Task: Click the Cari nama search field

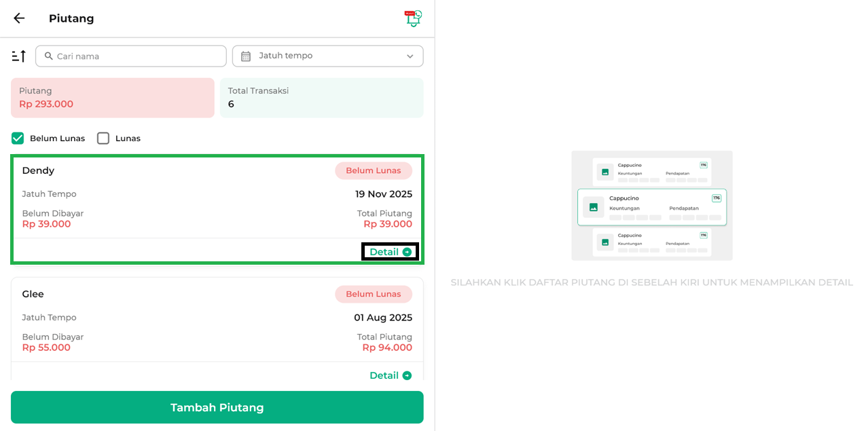Action: click(136, 56)
